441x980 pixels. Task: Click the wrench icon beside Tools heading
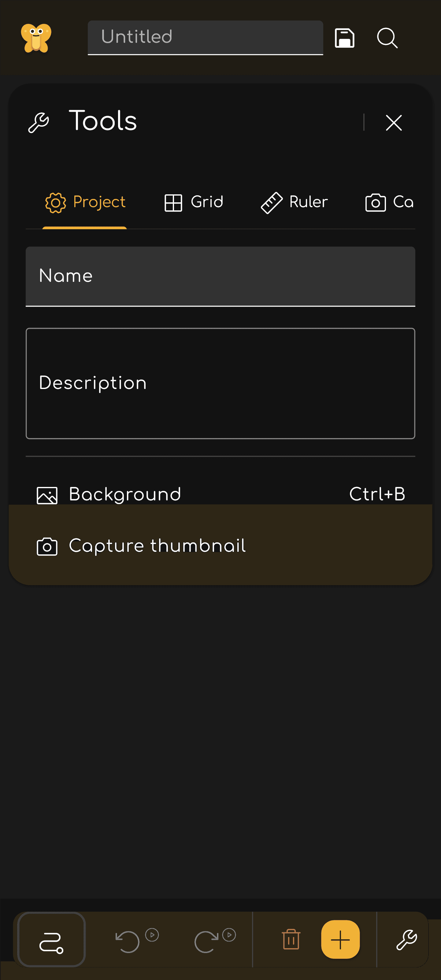pyautogui.click(x=39, y=123)
